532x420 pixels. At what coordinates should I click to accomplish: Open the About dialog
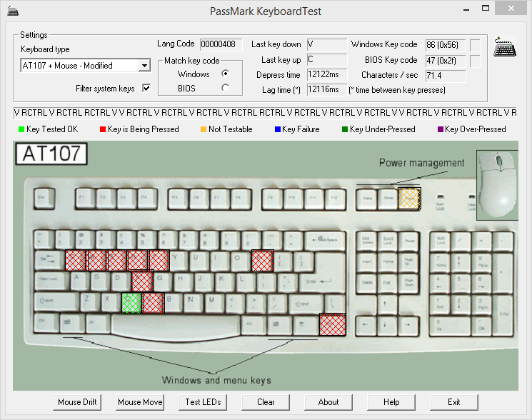(328, 402)
